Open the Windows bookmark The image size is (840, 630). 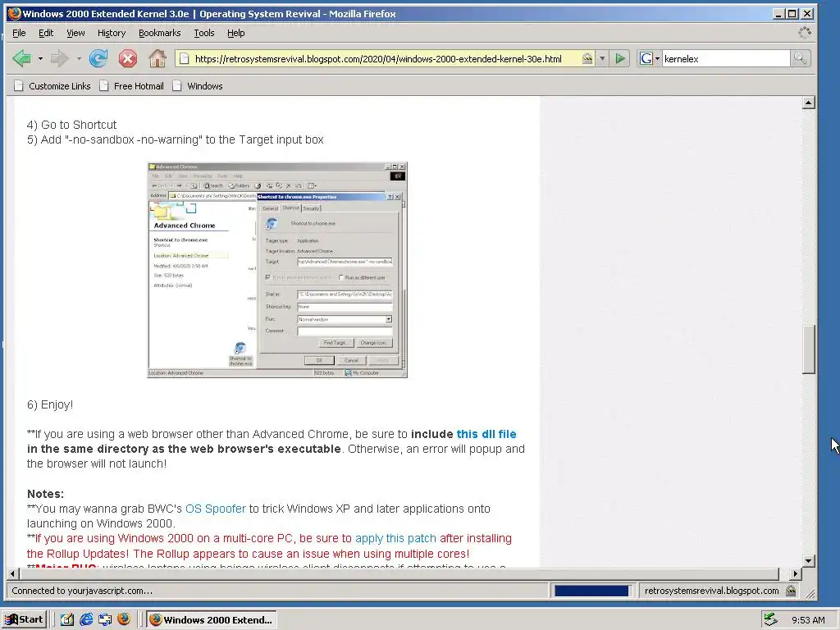[x=197, y=85]
